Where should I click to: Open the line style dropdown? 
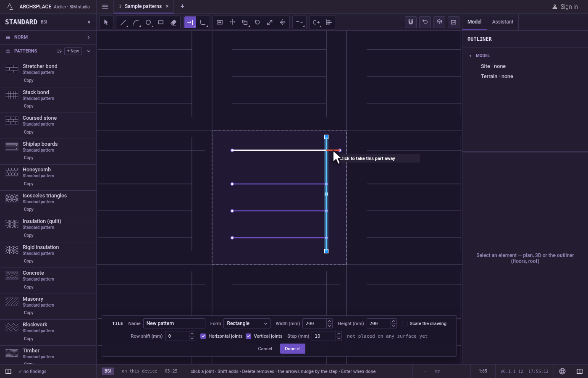(x=299, y=22)
